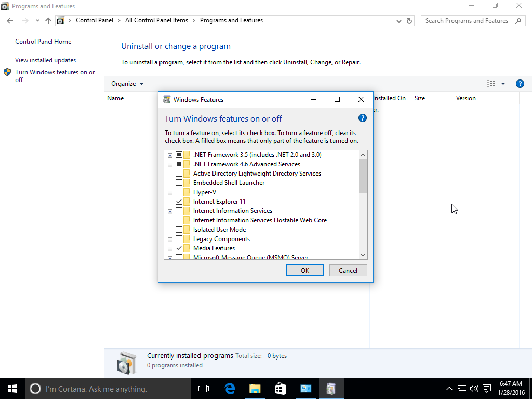Go back using the back arrow

coord(10,21)
